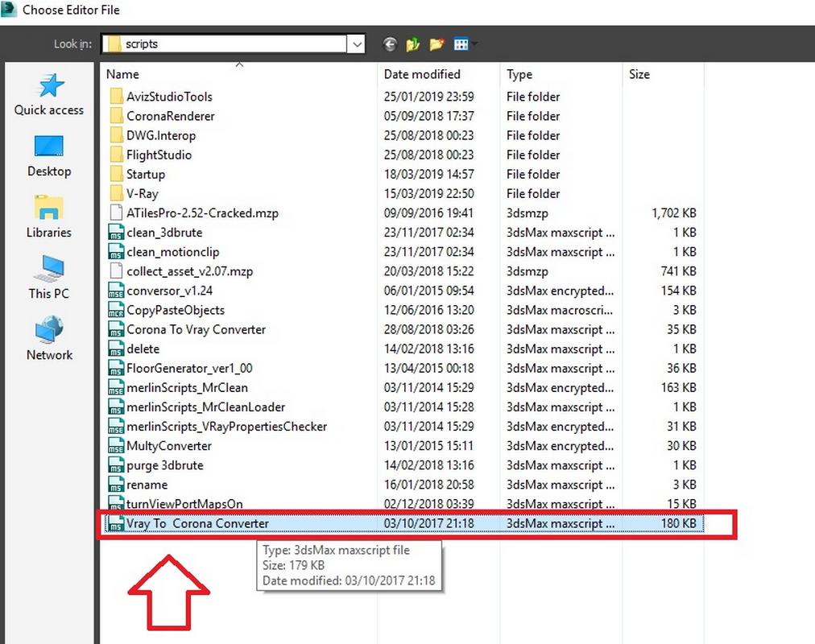
Task: Sort by the Size column header
Action: tap(639, 74)
